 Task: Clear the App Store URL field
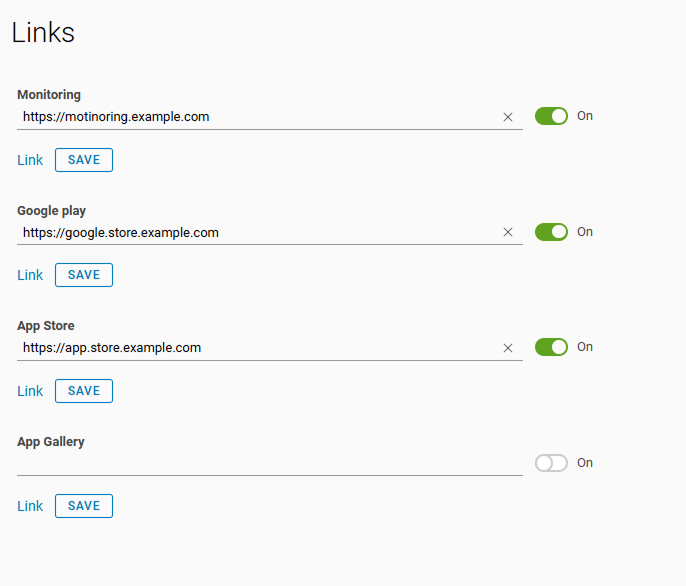click(507, 348)
